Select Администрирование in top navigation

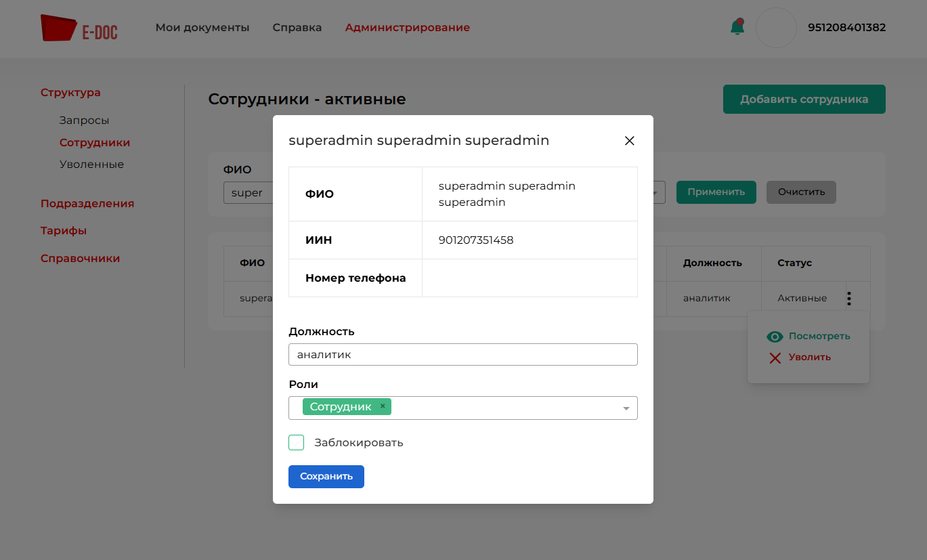[x=407, y=28]
